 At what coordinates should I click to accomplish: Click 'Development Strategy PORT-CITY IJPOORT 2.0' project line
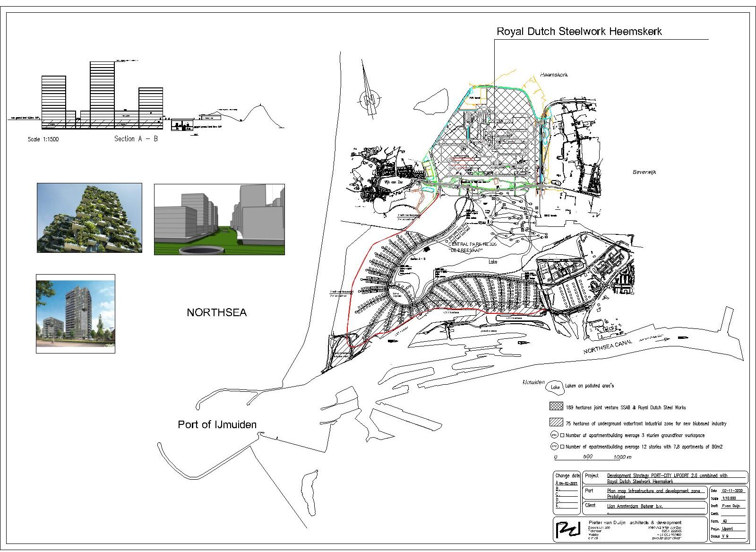(667, 475)
